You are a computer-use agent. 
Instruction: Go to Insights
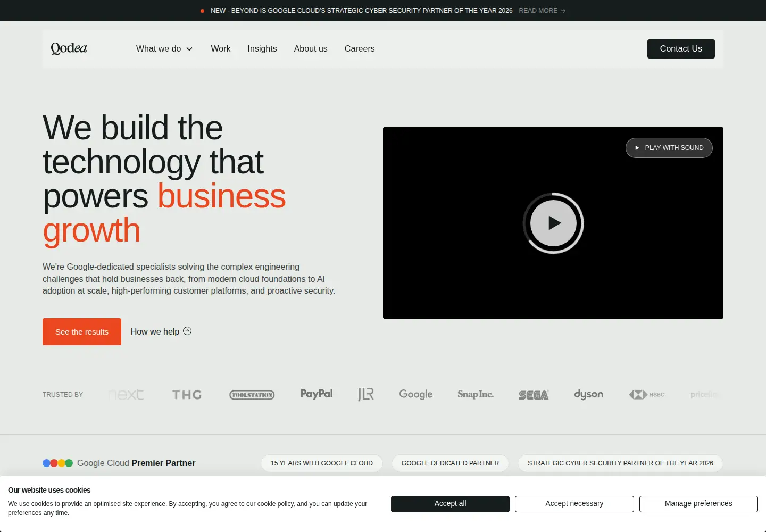[262, 49]
